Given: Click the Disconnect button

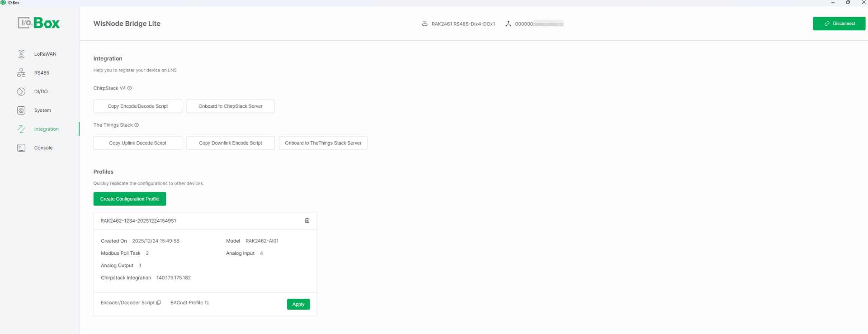Looking at the screenshot, I should [839, 24].
